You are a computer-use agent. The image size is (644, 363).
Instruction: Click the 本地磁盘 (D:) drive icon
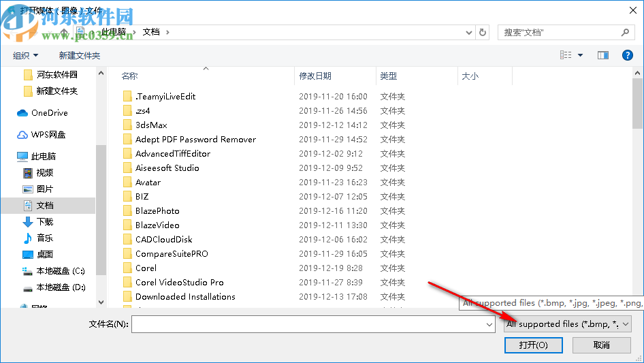click(27, 288)
